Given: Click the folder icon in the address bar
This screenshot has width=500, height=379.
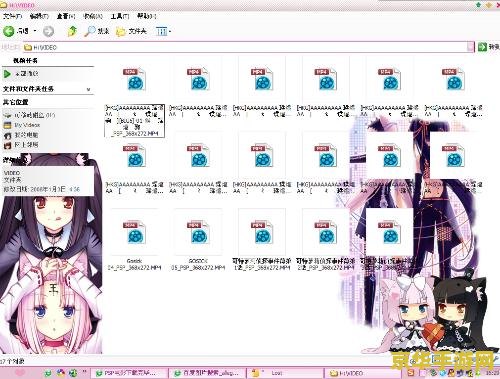Looking at the screenshot, I should 28,47.
